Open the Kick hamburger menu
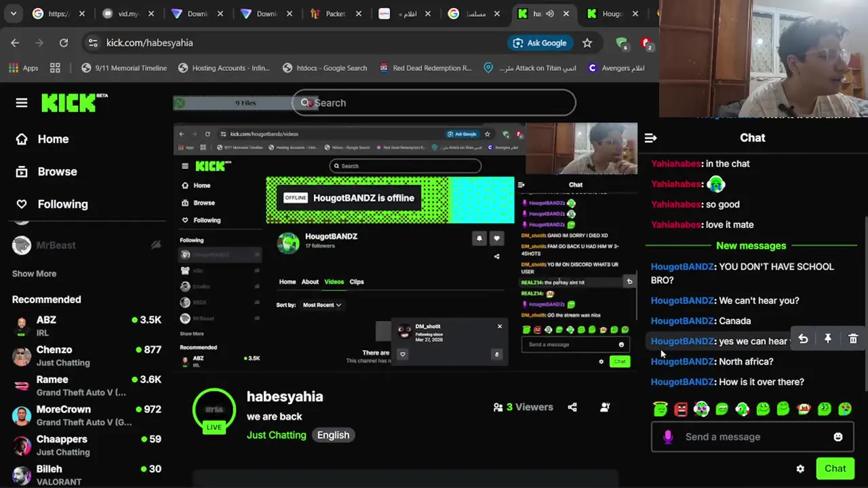This screenshot has height=488, width=868. [22, 103]
